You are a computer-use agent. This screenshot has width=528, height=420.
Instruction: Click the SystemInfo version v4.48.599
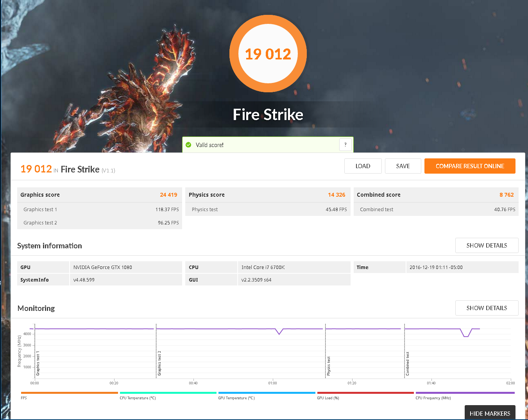click(x=84, y=280)
